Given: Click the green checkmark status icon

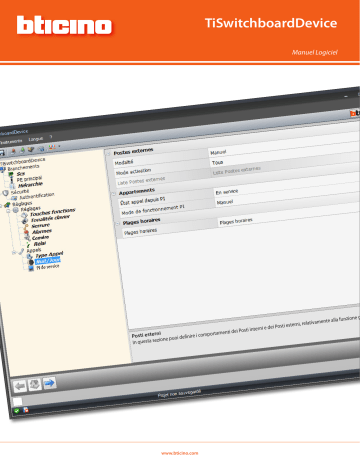Looking at the screenshot, I should tap(16, 411).
